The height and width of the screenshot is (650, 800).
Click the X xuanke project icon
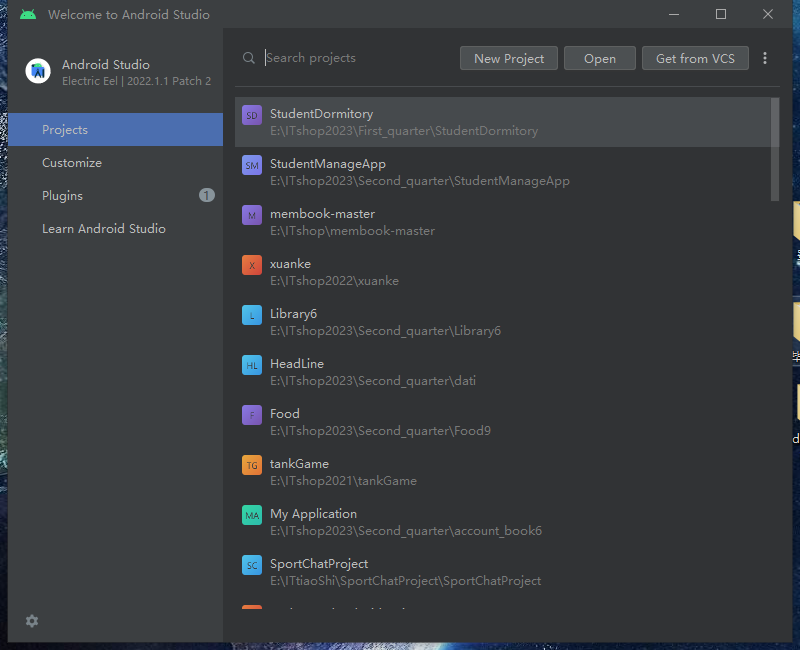coord(252,265)
